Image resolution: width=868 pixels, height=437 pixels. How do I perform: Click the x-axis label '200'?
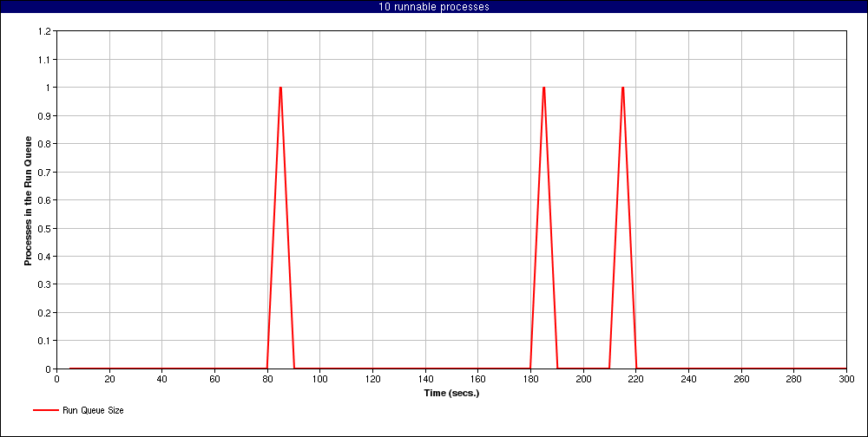pyautogui.click(x=583, y=379)
